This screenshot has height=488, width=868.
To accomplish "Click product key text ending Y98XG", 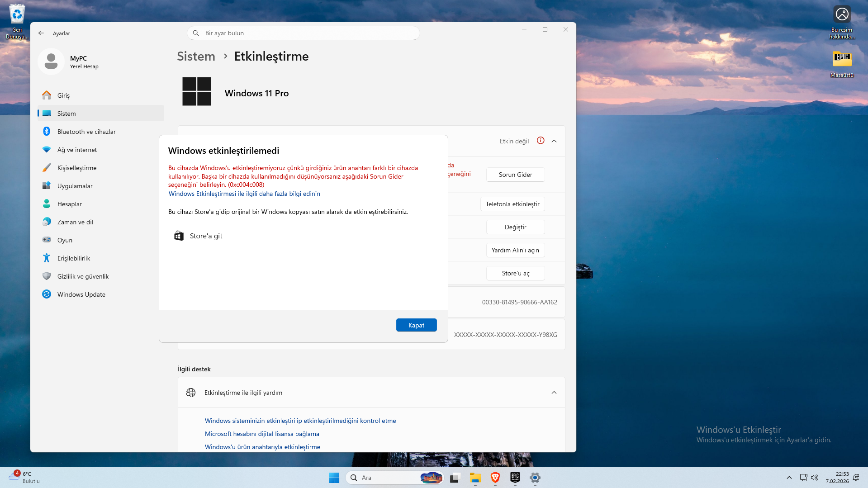I will coord(505,335).
